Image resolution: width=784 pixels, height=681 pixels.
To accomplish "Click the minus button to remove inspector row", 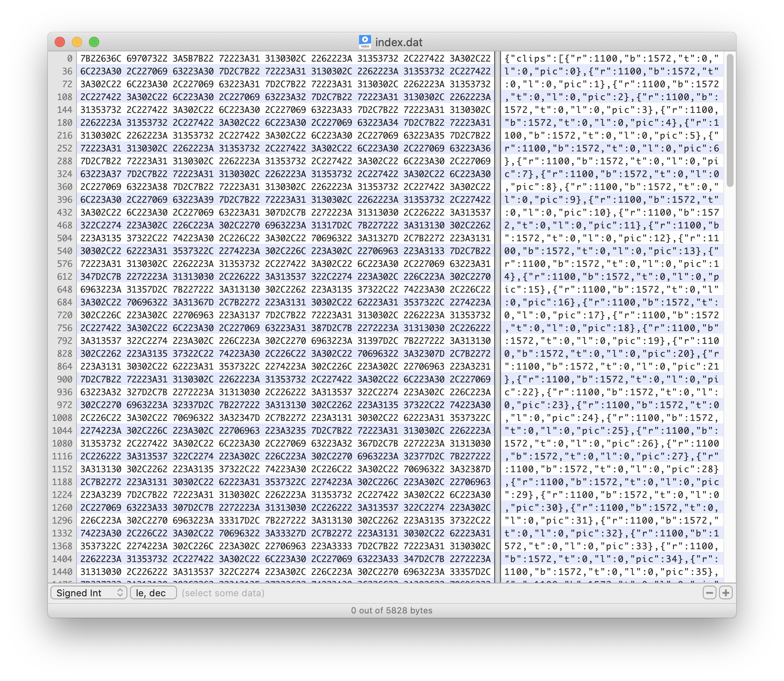I will [709, 593].
